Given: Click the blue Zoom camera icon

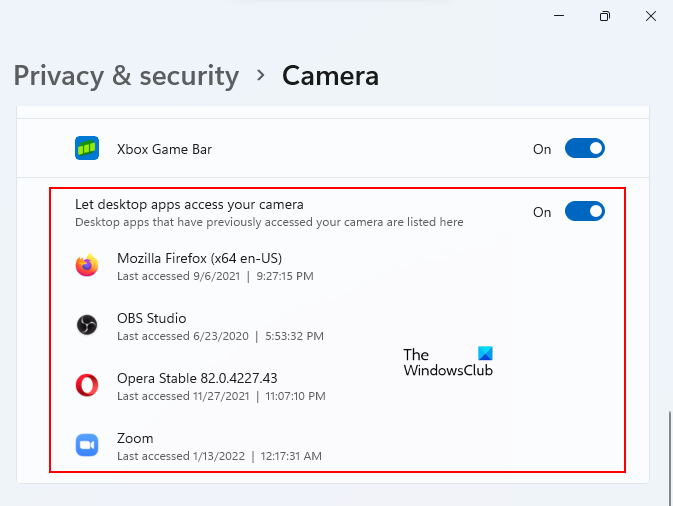Looking at the screenshot, I should point(87,445).
